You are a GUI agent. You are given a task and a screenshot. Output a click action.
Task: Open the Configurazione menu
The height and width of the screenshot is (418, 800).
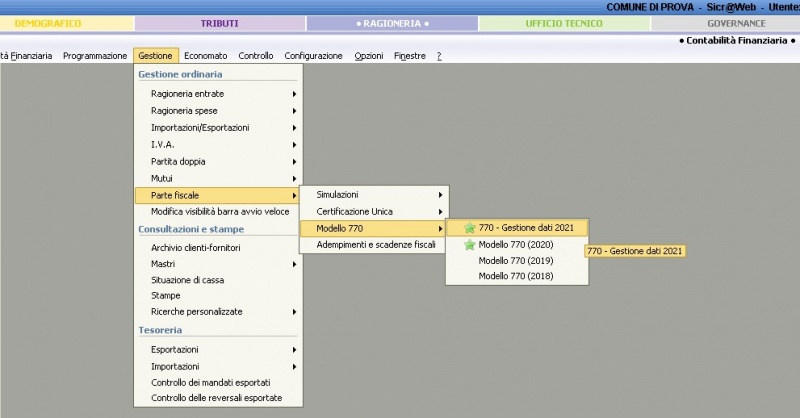[x=313, y=56]
